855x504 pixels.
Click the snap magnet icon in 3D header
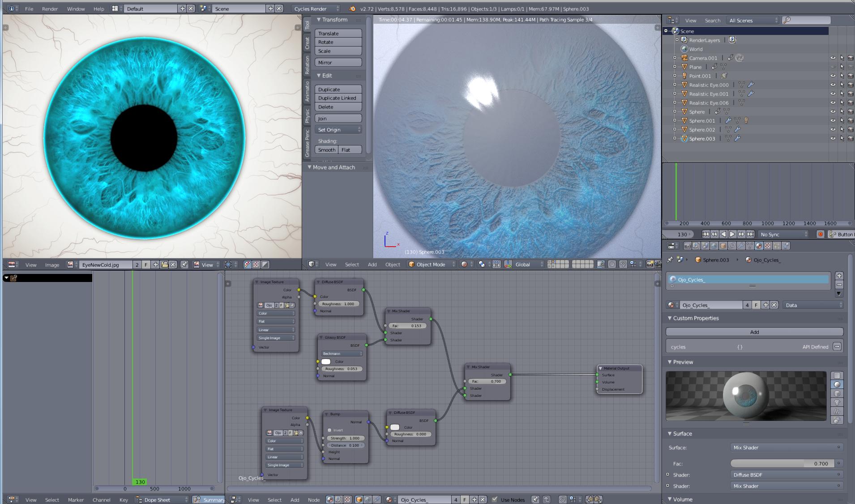(x=623, y=265)
